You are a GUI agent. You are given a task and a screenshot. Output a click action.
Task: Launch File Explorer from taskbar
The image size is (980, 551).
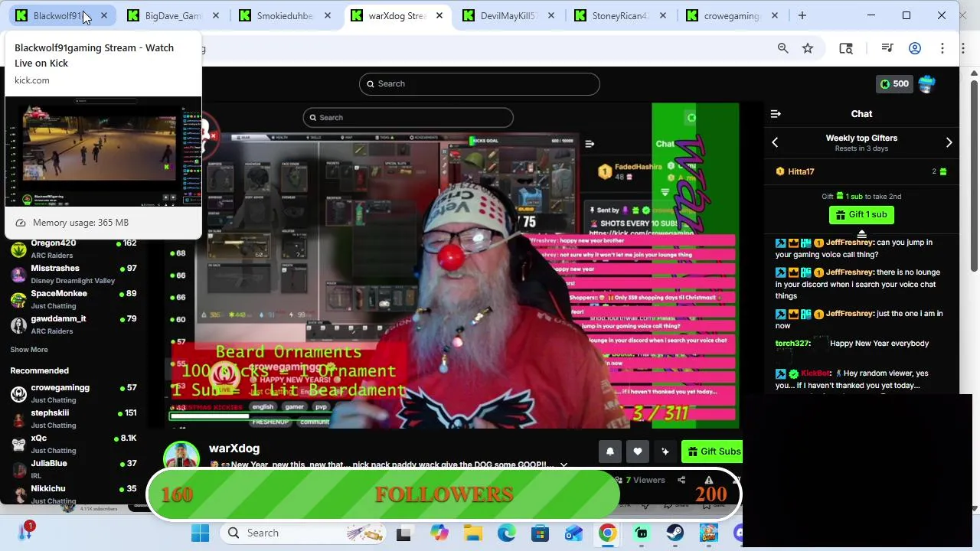(472, 533)
